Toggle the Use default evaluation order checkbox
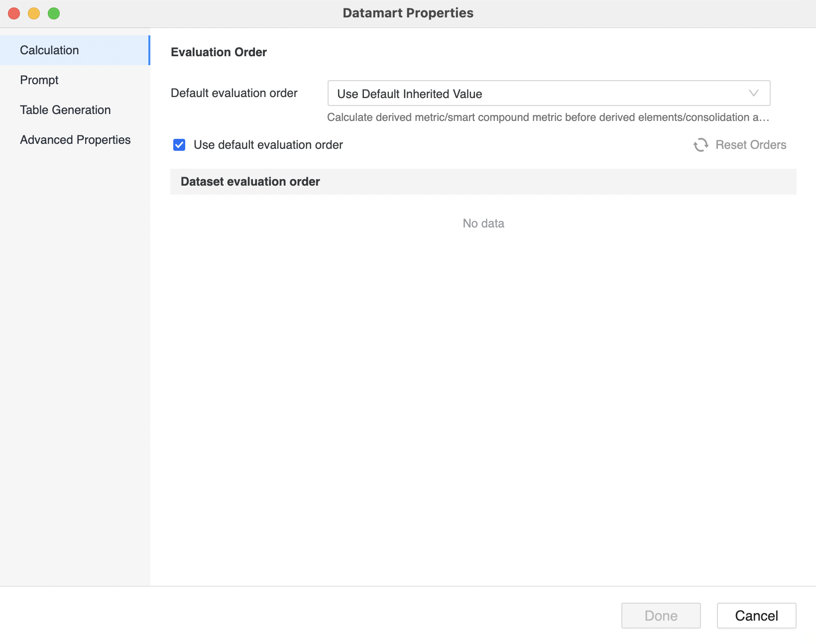The image size is (816, 644). pyautogui.click(x=179, y=145)
